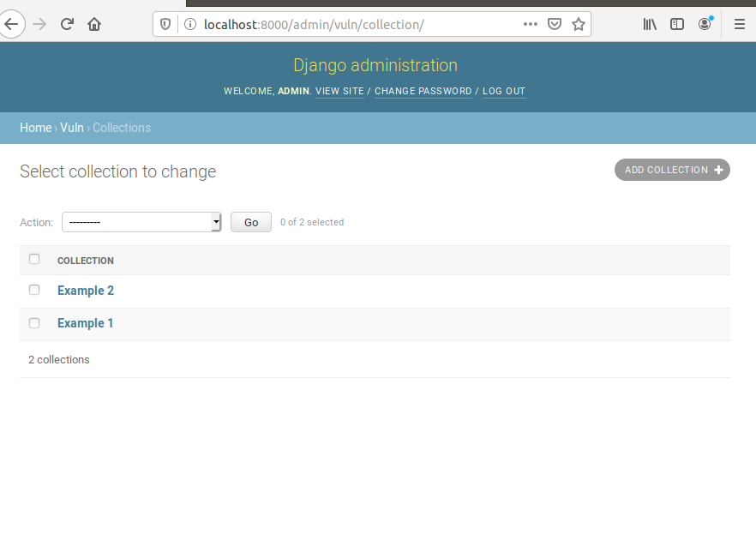
Task: Go to Vuln breadcrumb
Action: coord(72,128)
